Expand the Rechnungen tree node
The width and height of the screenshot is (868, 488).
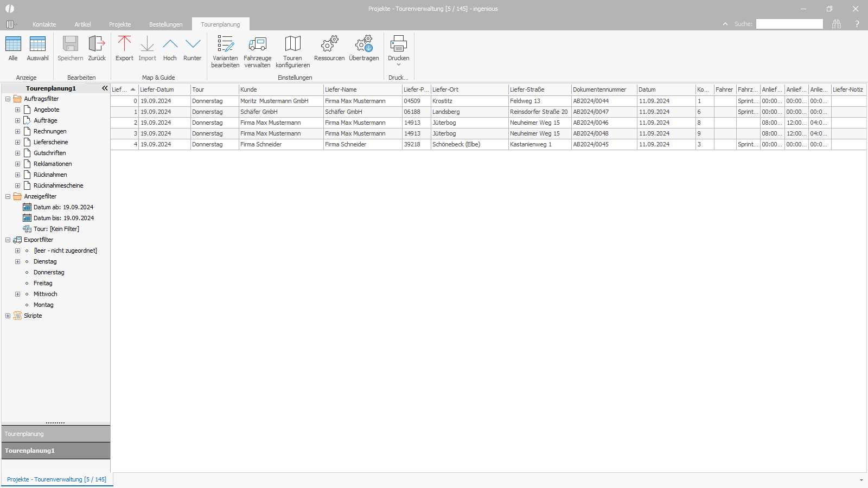(17, 131)
